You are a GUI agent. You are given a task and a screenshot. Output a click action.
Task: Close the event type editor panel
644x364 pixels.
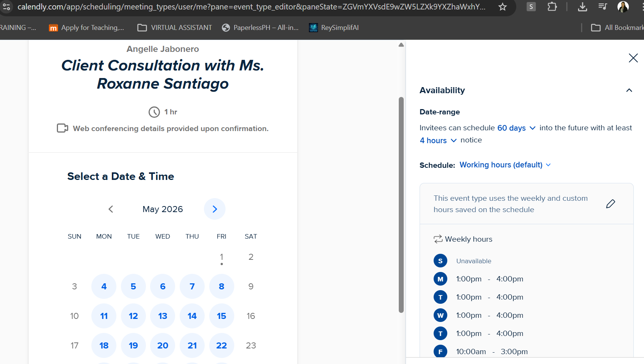coord(633,58)
